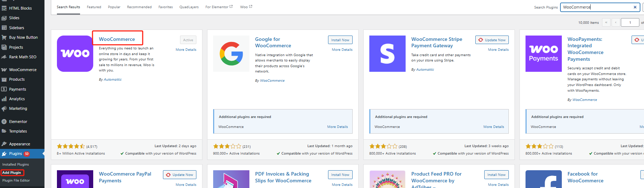The image size is (644, 188).
Task: Click the Woo Payments logo thumbnail
Action: point(543,54)
